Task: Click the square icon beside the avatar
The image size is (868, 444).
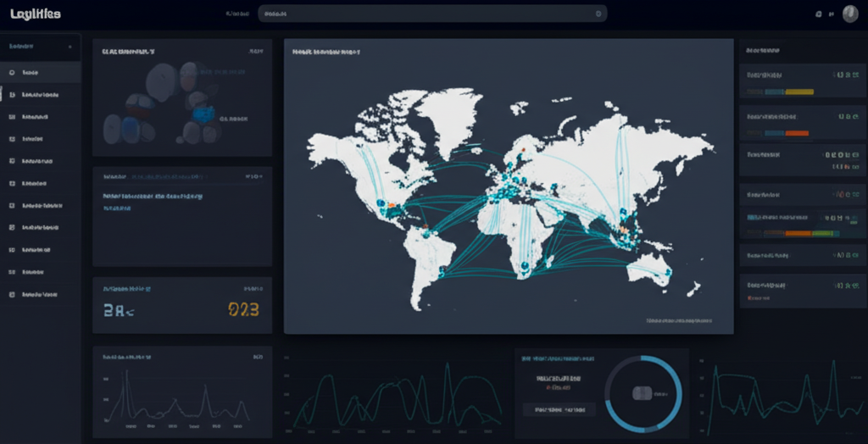Action: coord(819,14)
